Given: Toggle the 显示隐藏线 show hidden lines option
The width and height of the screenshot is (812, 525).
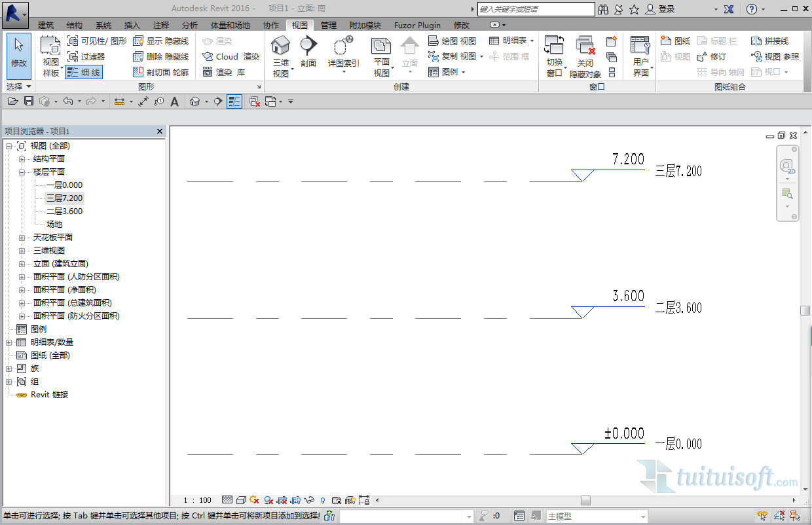Looking at the screenshot, I should (x=160, y=41).
